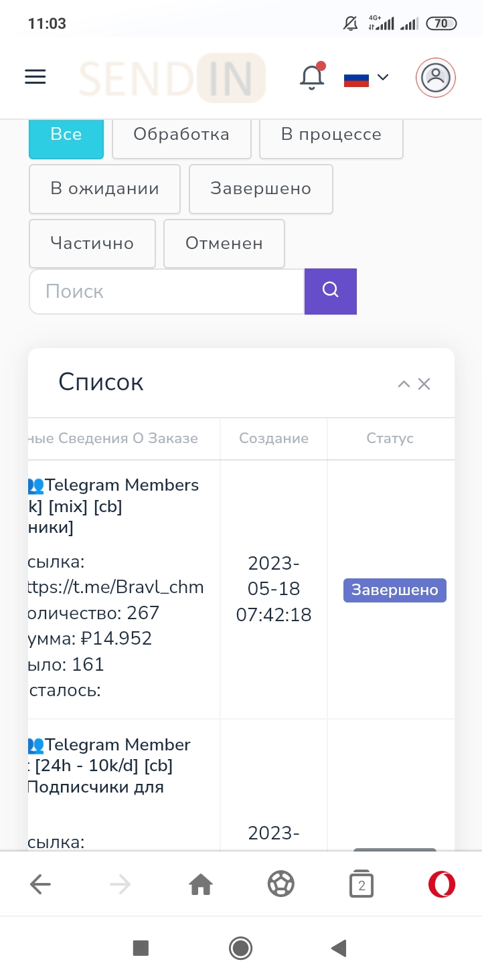This screenshot has height=980, width=482.
Task: Select the Все filter tab
Action: [x=66, y=138]
